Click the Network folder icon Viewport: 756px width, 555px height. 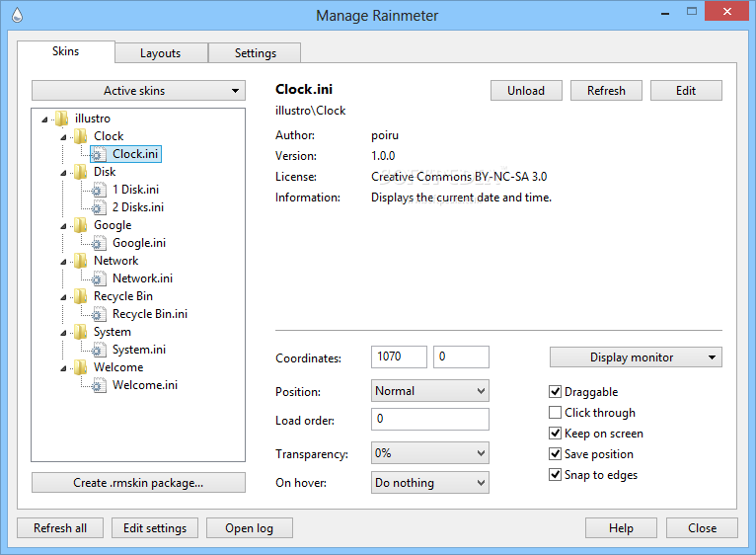tap(81, 261)
